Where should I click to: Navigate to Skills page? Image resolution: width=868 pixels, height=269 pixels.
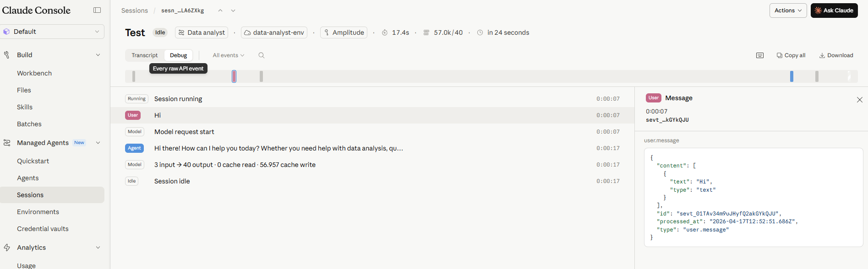(x=25, y=107)
